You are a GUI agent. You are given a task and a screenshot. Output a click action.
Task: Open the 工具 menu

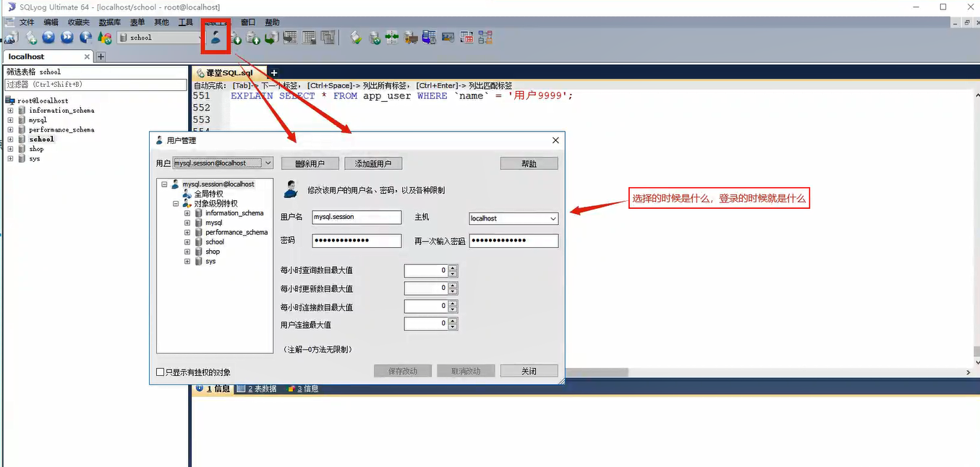coord(185,22)
